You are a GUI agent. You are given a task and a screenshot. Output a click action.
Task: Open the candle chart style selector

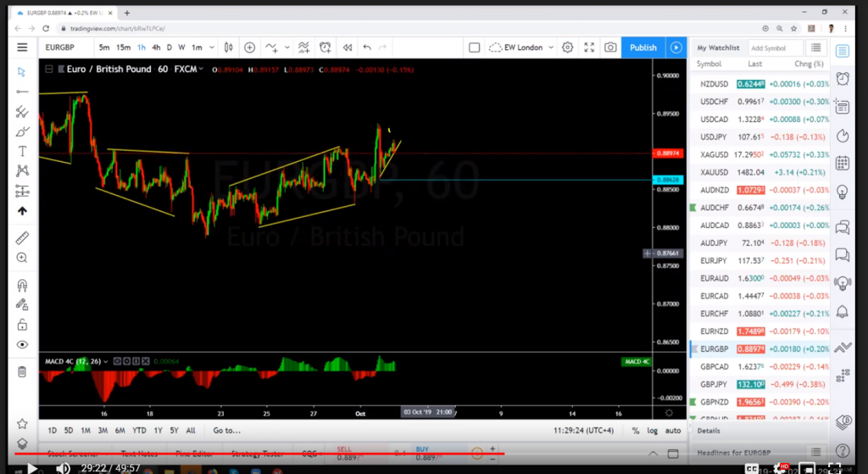[228, 47]
